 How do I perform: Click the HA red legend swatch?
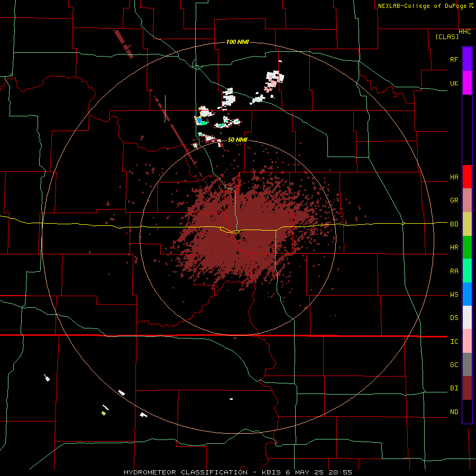click(x=467, y=177)
